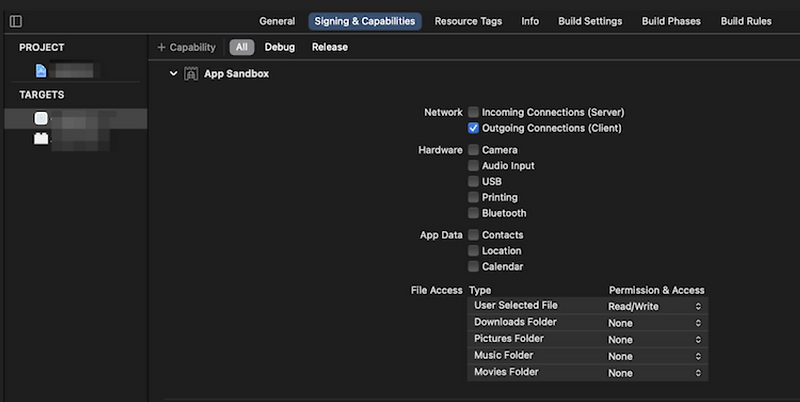Select the Release configuration filter

(x=330, y=47)
